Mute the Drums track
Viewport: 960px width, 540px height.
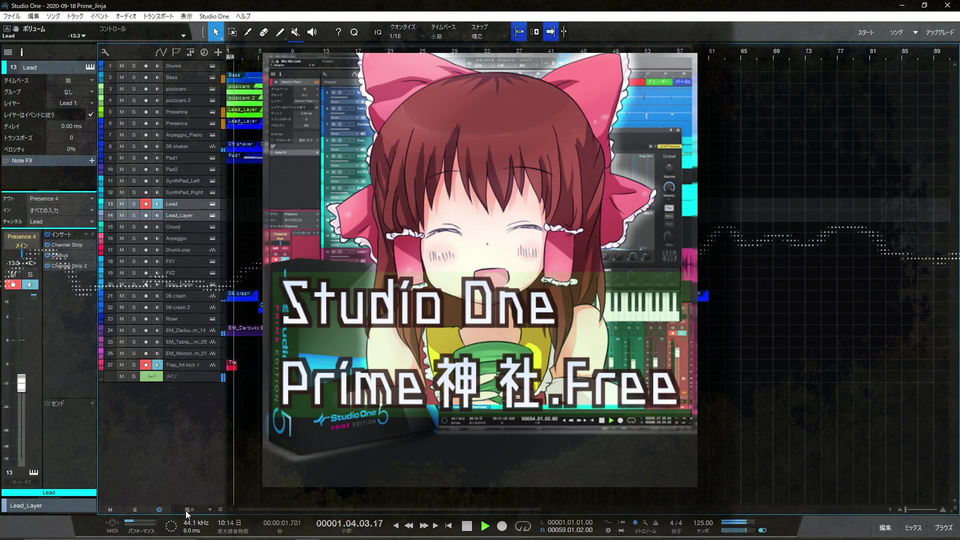122,66
